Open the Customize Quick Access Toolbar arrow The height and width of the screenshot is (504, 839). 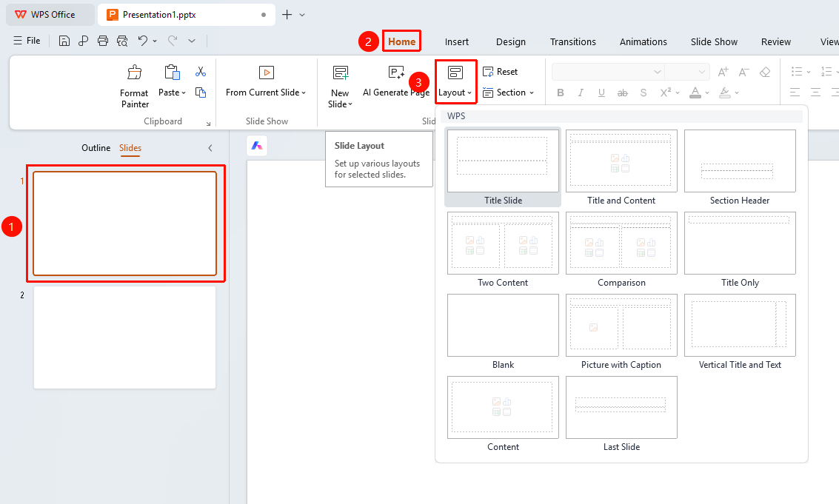(x=192, y=41)
